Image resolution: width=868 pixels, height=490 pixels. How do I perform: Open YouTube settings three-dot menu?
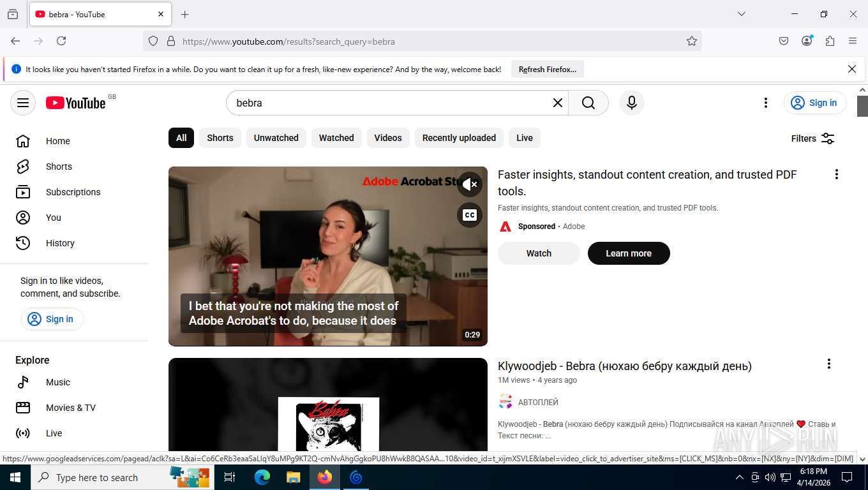click(x=765, y=103)
